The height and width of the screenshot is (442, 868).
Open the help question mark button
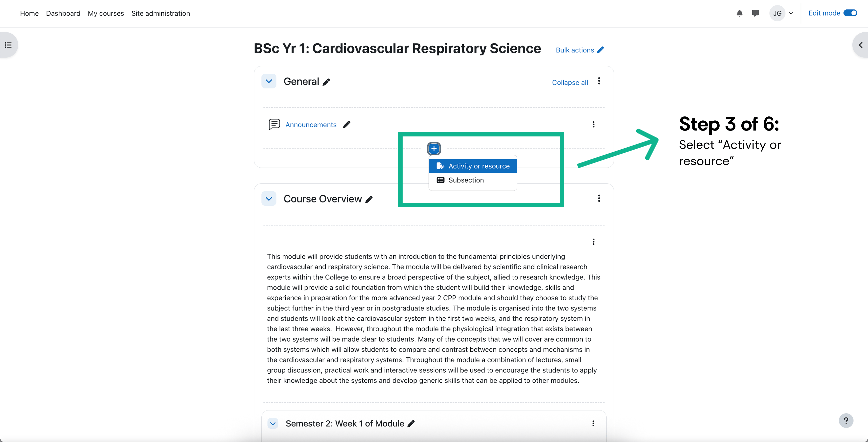846,420
